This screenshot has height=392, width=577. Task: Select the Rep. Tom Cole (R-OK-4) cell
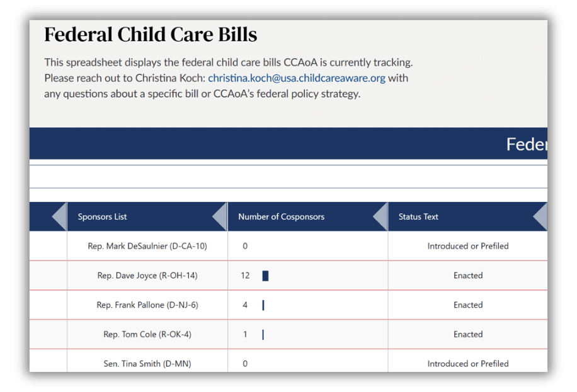click(x=147, y=335)
